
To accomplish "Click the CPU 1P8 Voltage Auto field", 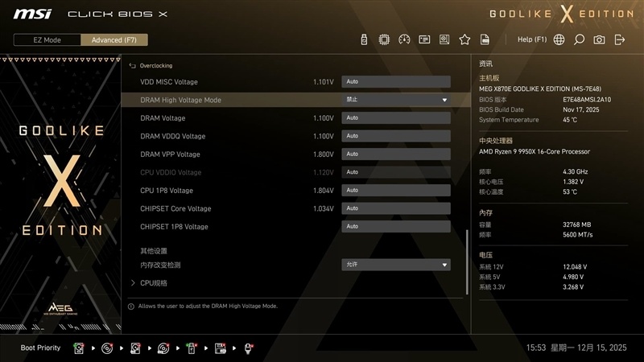I will pos(396,190).
